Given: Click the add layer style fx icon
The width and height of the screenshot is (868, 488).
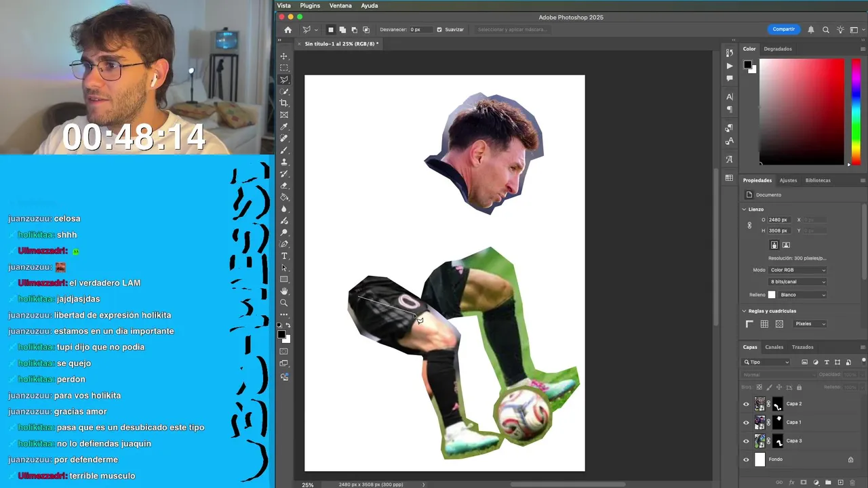Looking at the screenshot, I should pos(791,483).
